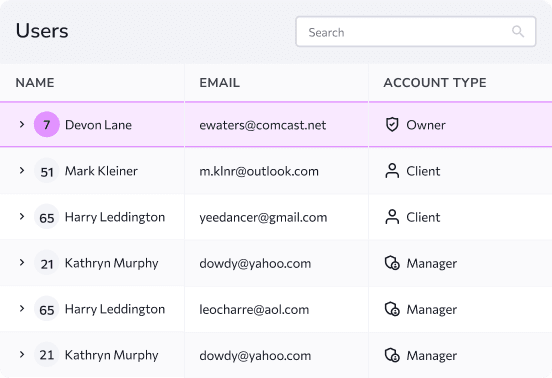Image resolution: width=552 pixels, height=378 pixels.
Task: Expand Harry Leddington row with gmail address
Action: pos(22,217)
